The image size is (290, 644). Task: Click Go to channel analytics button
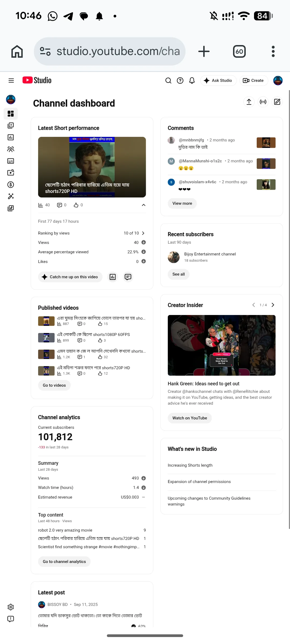(64, 562)
